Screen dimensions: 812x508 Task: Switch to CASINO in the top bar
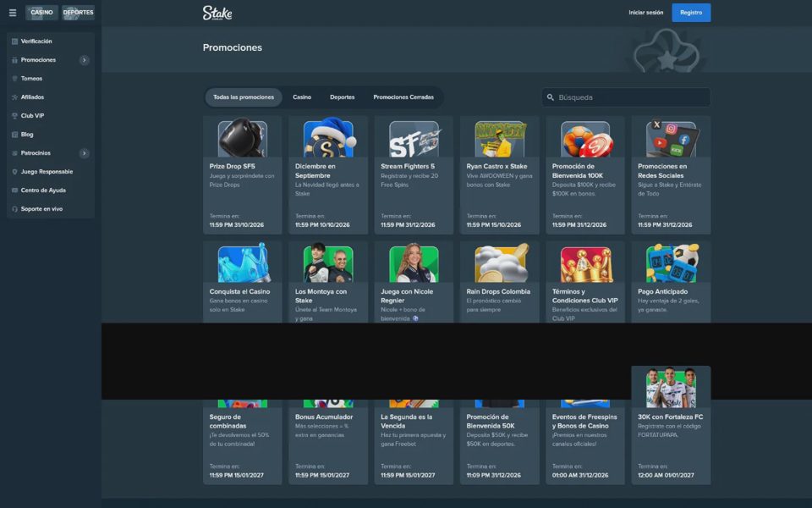click(x=41, y=13)
